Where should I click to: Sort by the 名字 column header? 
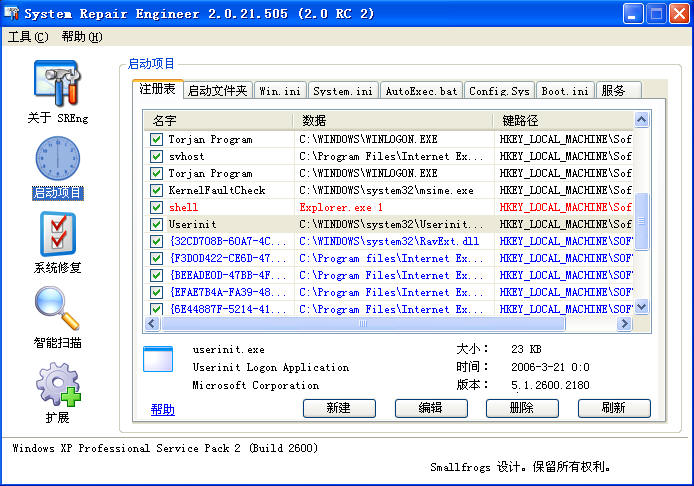(219, 120)
